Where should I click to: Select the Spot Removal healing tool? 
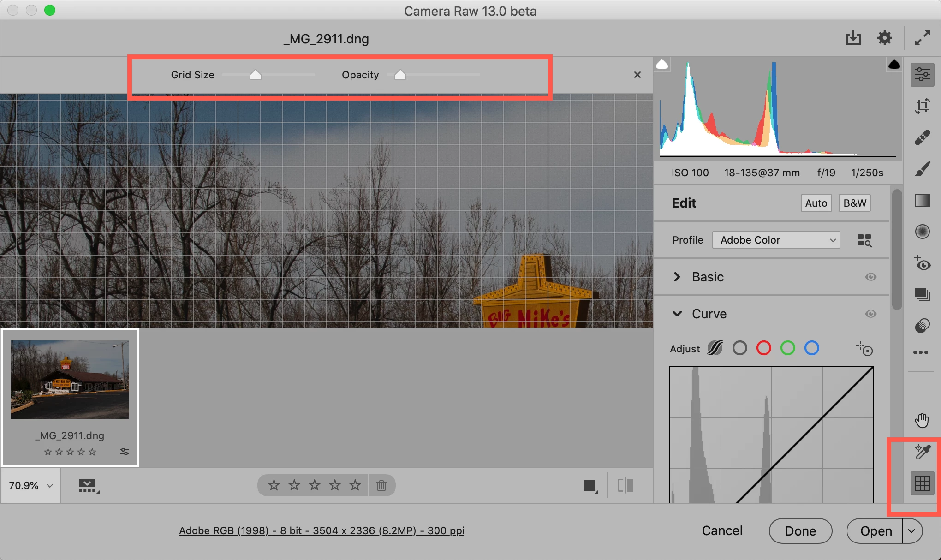pyautogui.click(x=922, y=137)
